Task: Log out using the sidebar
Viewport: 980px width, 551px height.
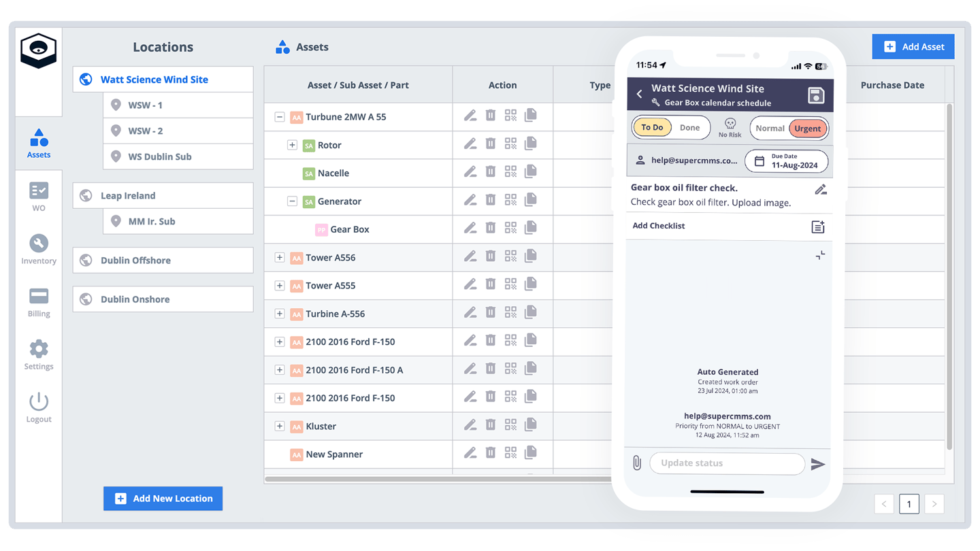Action: coord(39,407)
